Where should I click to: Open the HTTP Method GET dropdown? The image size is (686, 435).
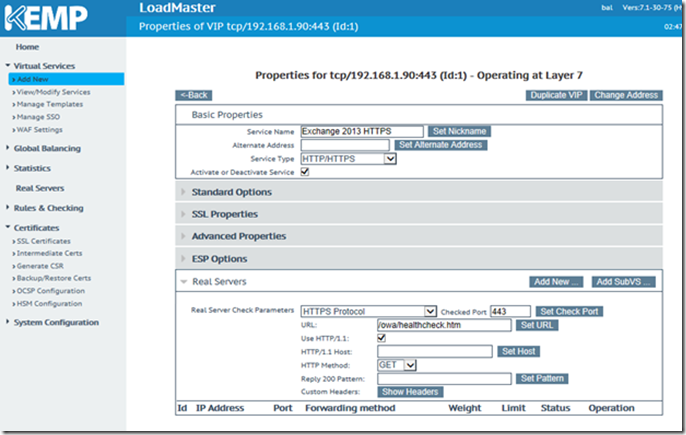tap(397, 365)
